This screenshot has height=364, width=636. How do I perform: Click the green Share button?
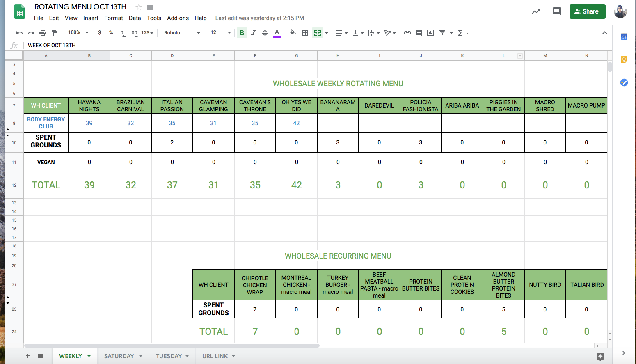click(x=587, y=11)
